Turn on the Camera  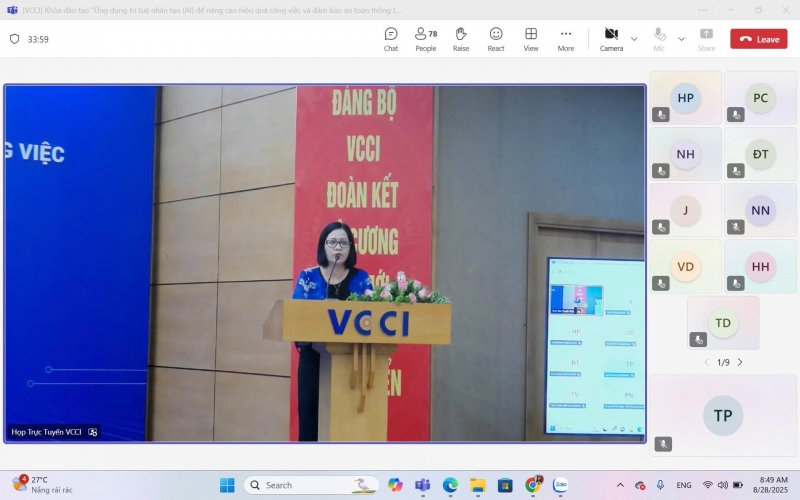611,39
